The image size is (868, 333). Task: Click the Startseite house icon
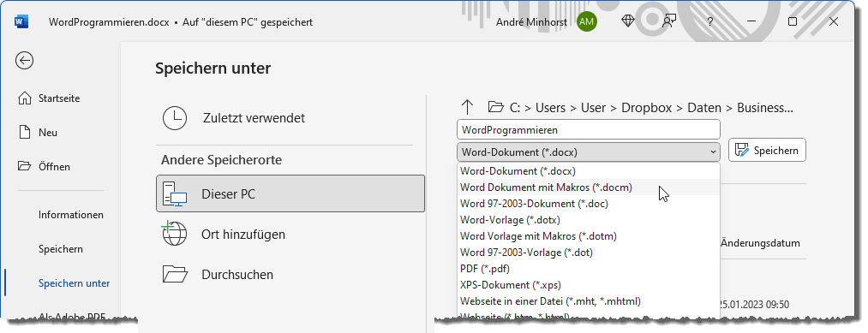pos(24,98)
